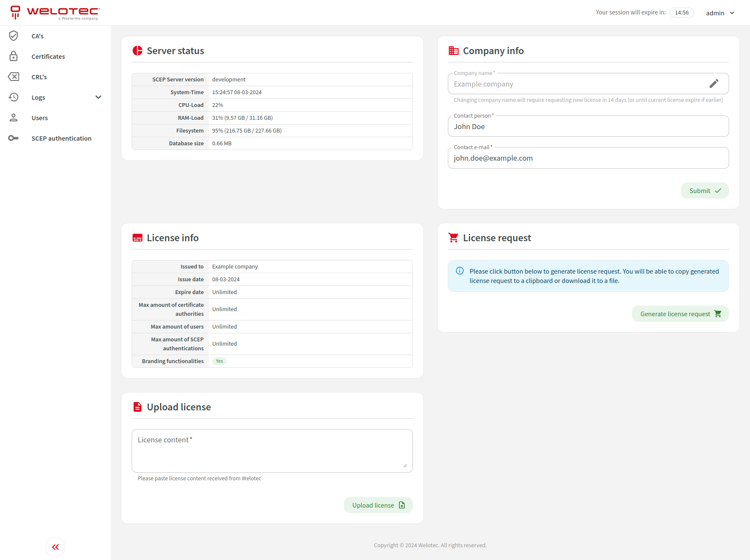Open the Certificates menu item

[x=48, y=57]
